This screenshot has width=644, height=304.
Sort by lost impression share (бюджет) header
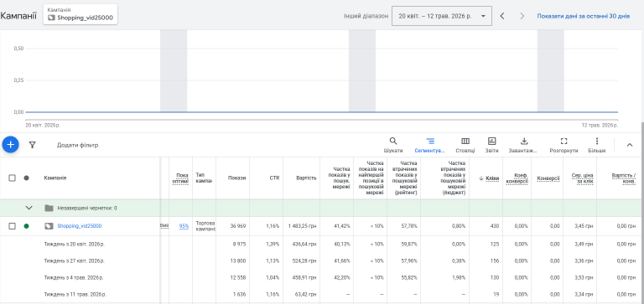(x=453, y=178)
